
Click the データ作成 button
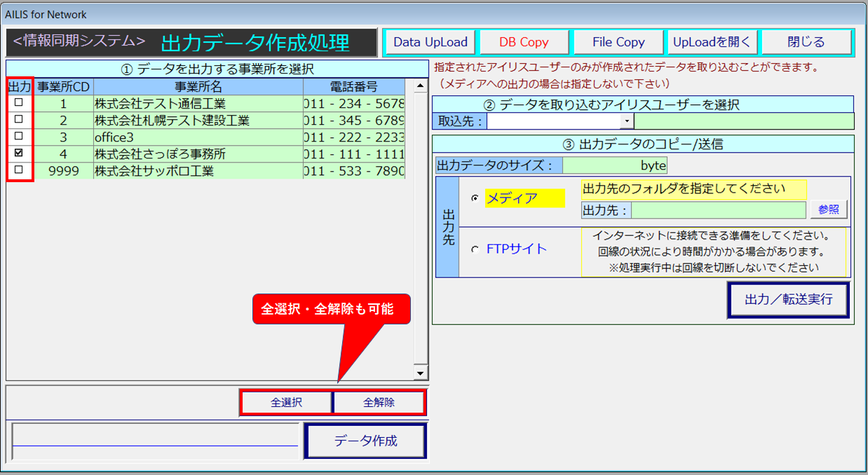coord(365,441)
